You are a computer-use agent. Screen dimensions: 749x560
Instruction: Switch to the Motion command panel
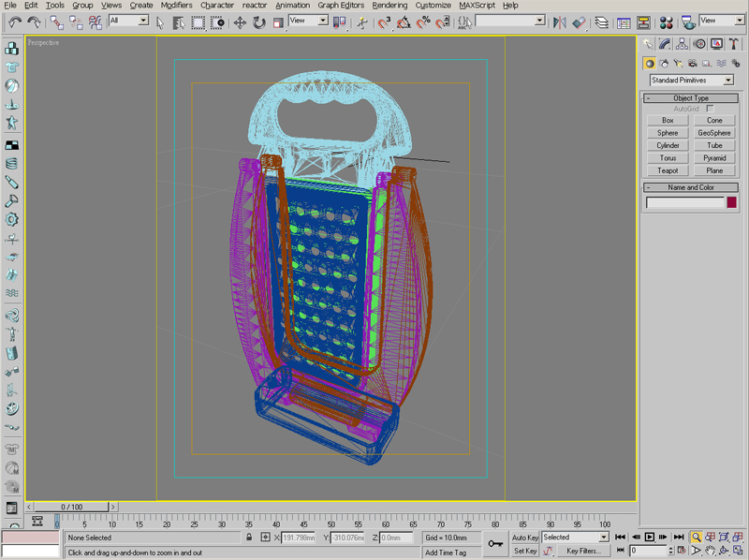(x=699, y=44)
